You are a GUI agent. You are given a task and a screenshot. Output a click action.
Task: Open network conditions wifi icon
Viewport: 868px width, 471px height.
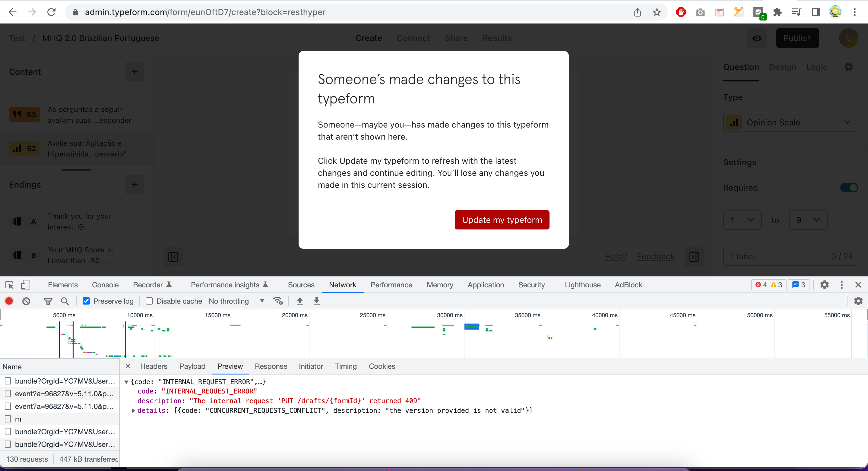coord(278,301)
